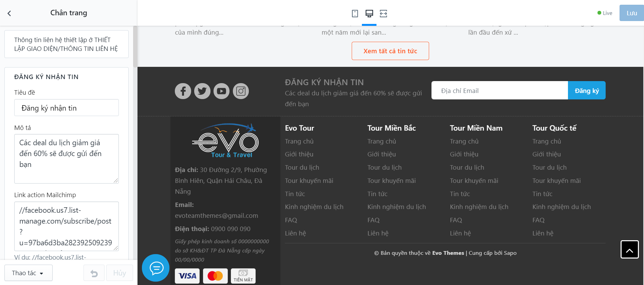Image resolution: width=644 pixels, height=285 pixels.
Task: Open Trang chủ under Tour Miền Bắc
Action: point(382,141)
